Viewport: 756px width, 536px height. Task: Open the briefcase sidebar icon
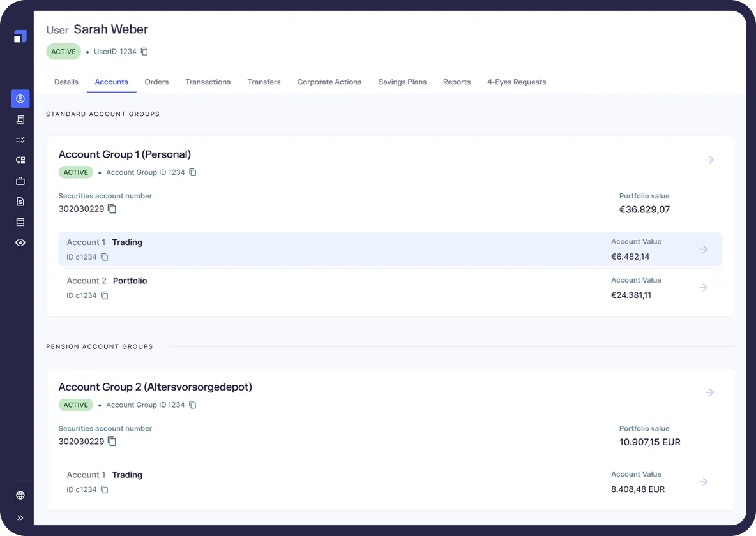[x=20, y=181]
